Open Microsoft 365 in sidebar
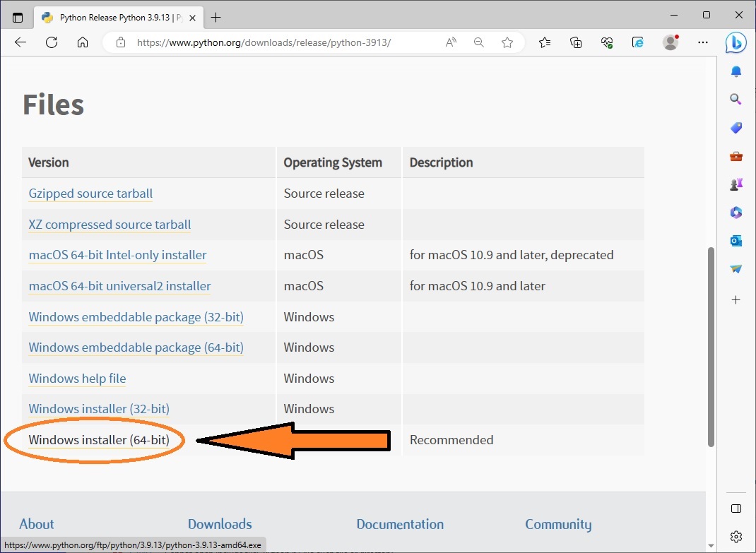756x553 pixels. (736, 212)
